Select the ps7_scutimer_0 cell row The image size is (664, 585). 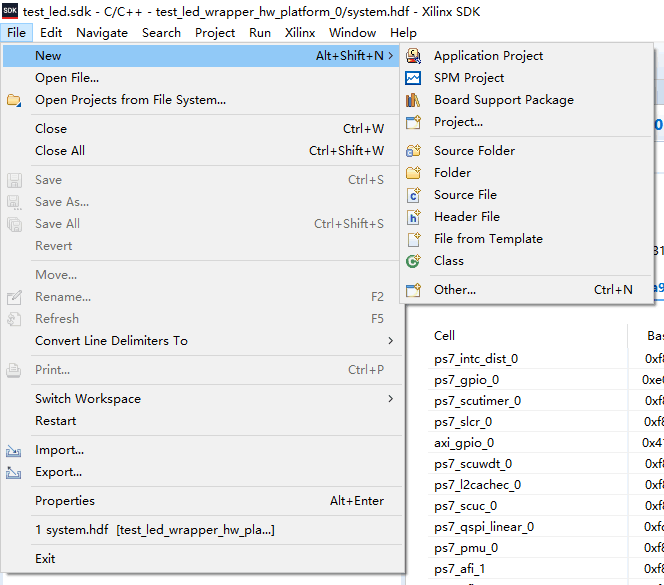click(x=527, y=401)
